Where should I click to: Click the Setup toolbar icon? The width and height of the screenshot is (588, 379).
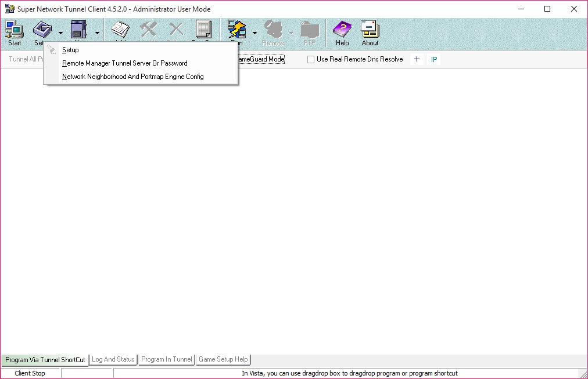tap(42, 29)
